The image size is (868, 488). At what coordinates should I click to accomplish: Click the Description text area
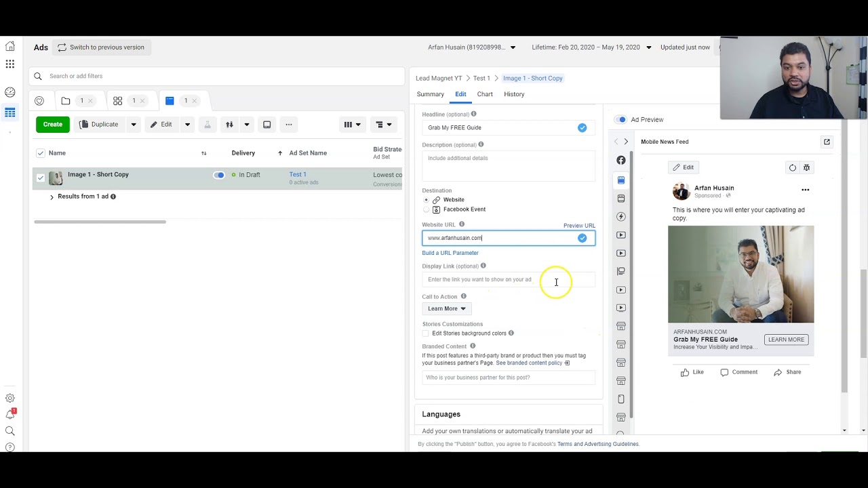(x=509, y=166)
